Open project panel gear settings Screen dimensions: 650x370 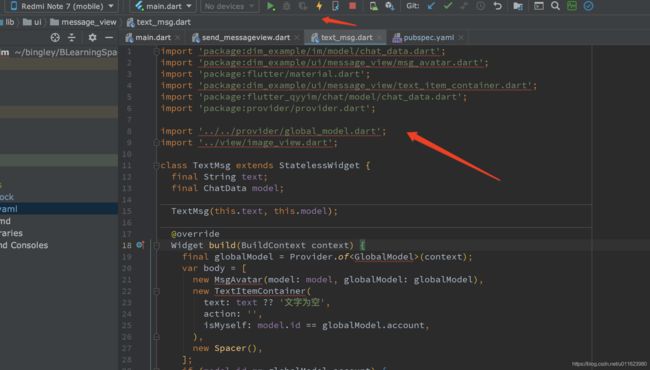click(92, 38)
